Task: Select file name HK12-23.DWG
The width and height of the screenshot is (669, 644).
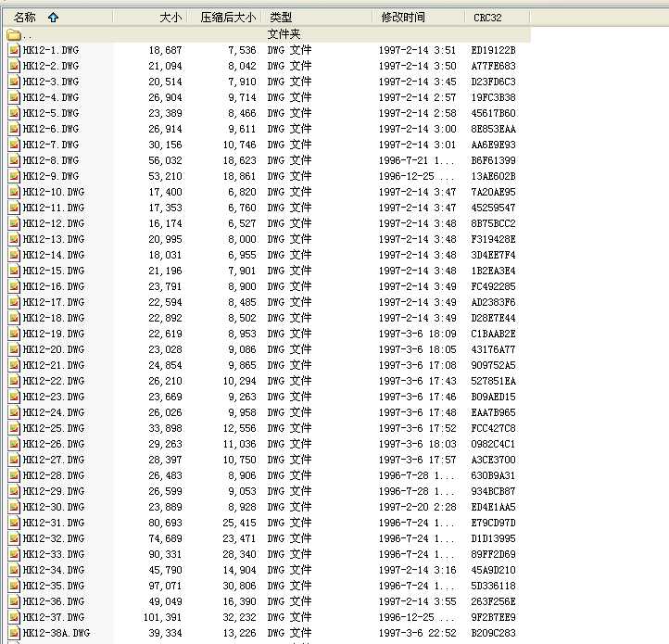Action: tap(54, 397)
